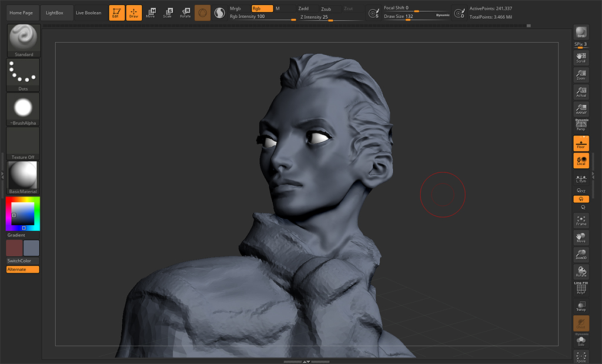Open the Home Page
Image resolution: width=602 pixels, height=364 pixels.
23,13
